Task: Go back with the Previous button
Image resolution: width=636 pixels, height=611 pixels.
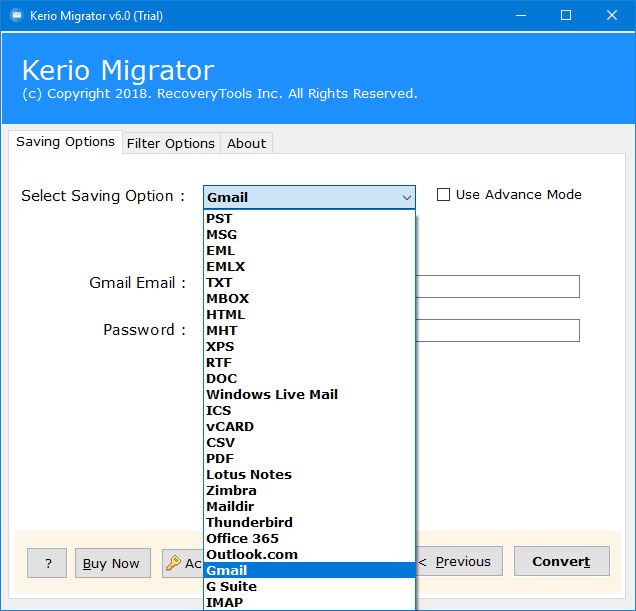Action: (459, 562)
